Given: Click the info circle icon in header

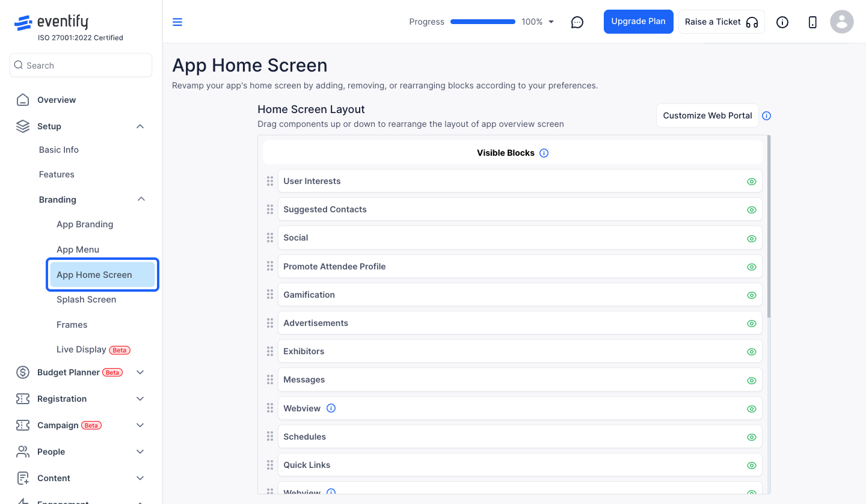Looking at the screenshot, I should [782, 22].
